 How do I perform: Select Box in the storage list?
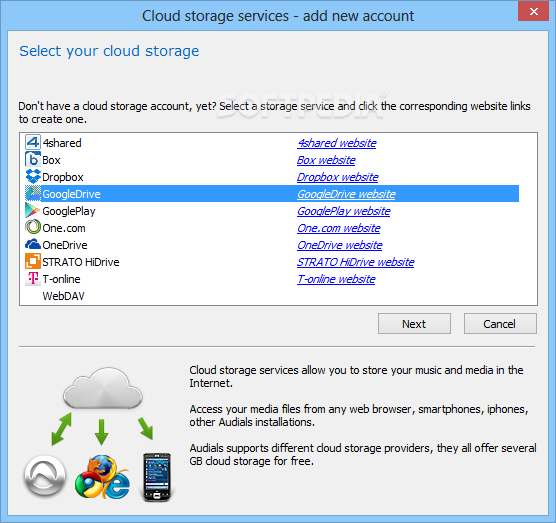[51, 160]
